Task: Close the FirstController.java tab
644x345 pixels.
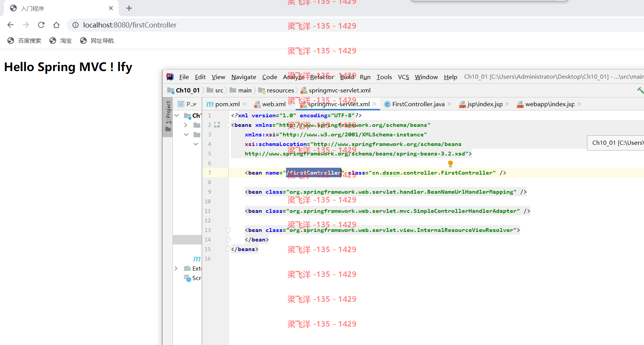Action: 449,104
